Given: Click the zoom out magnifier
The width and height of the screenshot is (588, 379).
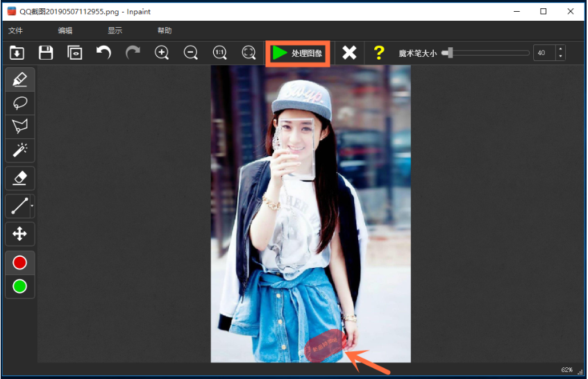Looking at the screenshot, I should coord(191,53).
